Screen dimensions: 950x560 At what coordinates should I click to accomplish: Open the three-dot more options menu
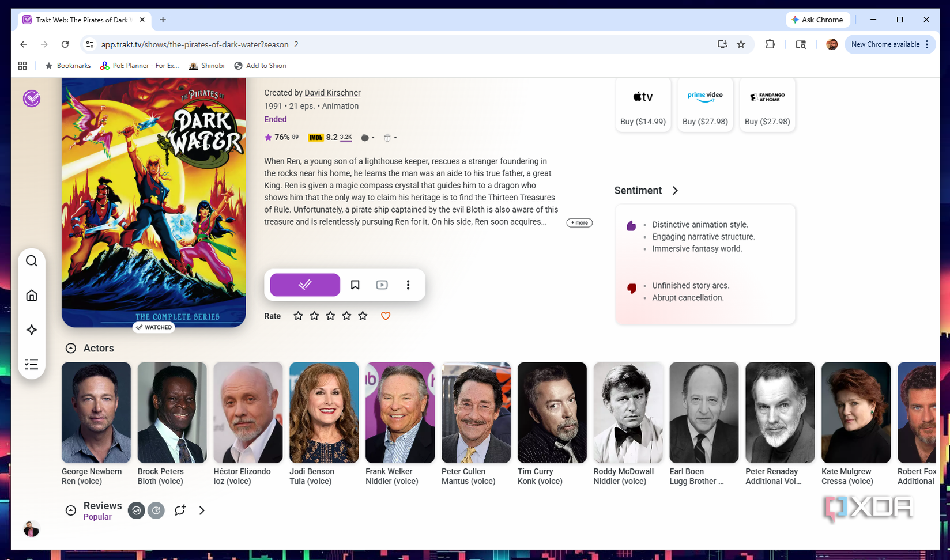pos(408,285)
